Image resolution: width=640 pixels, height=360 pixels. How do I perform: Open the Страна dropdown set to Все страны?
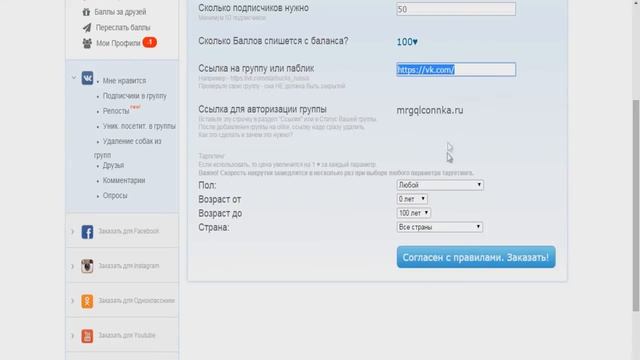point(440,227)
